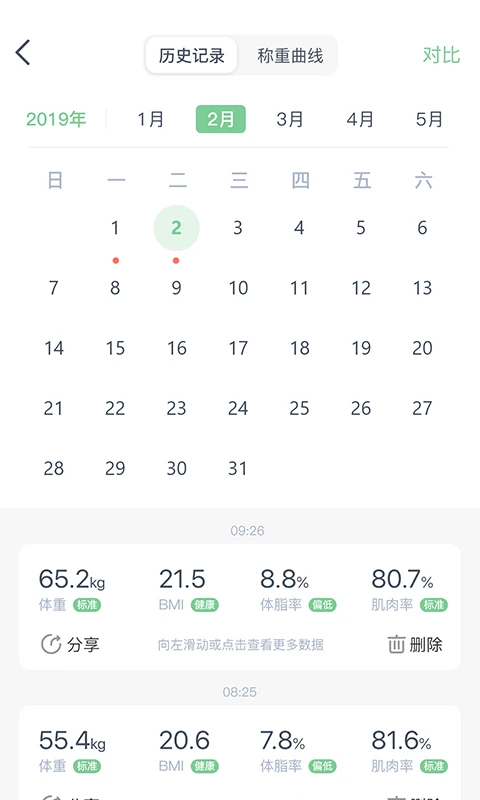Switch to 称重曲线 segment
Image resolution: width=480 pixels, height=800 pixels.
(x=290, y=55)
